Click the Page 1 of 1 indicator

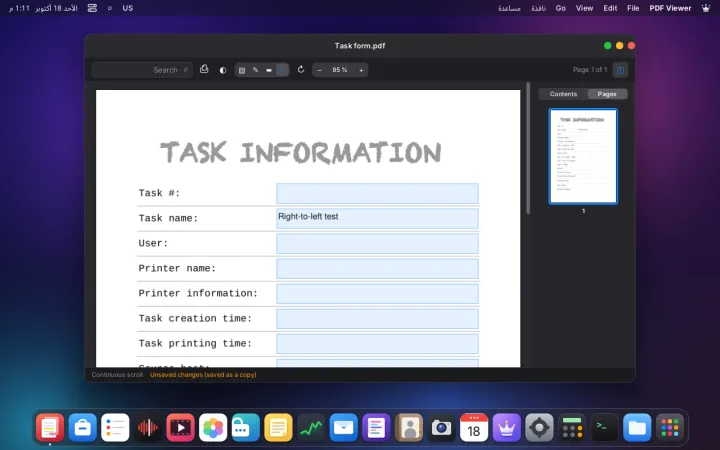590,70
